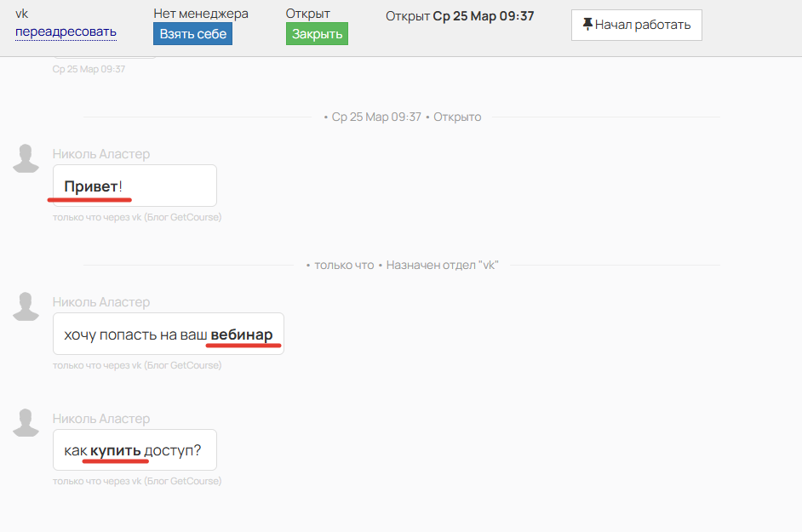Click the хочу попасть на ваш вебинар bubble

pyautogui.click(x=168, y=334)
